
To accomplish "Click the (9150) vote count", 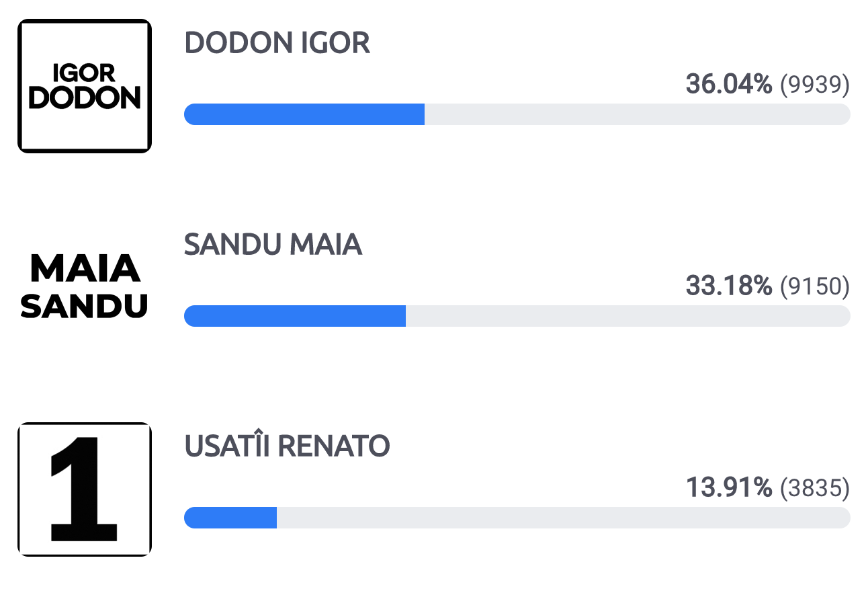I will tap(815, 287).
